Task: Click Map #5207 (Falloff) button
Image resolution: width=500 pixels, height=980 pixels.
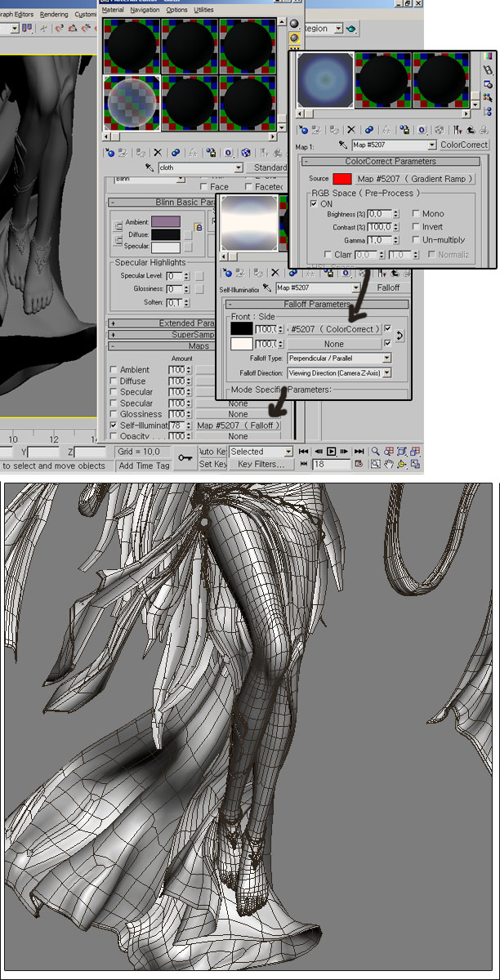Action: pyautogui.click(x=238, y=425)
